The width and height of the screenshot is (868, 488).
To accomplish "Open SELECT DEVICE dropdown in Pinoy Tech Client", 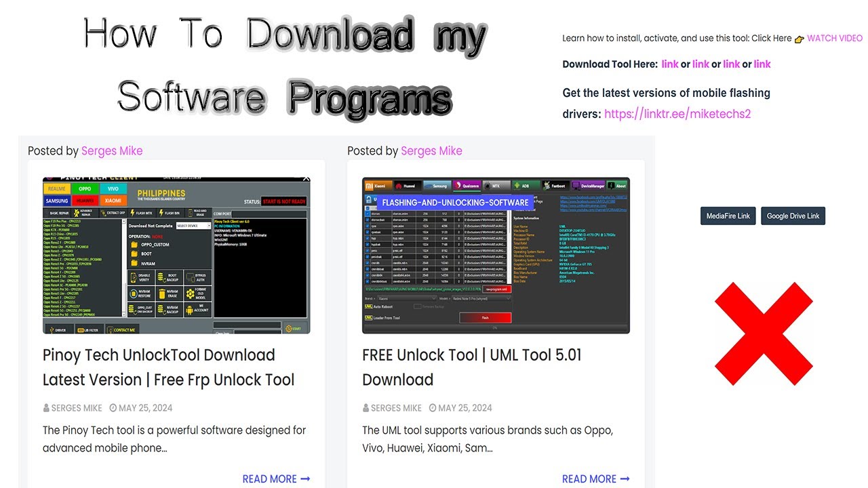I will pyautogui.click(x=193, y=226).
